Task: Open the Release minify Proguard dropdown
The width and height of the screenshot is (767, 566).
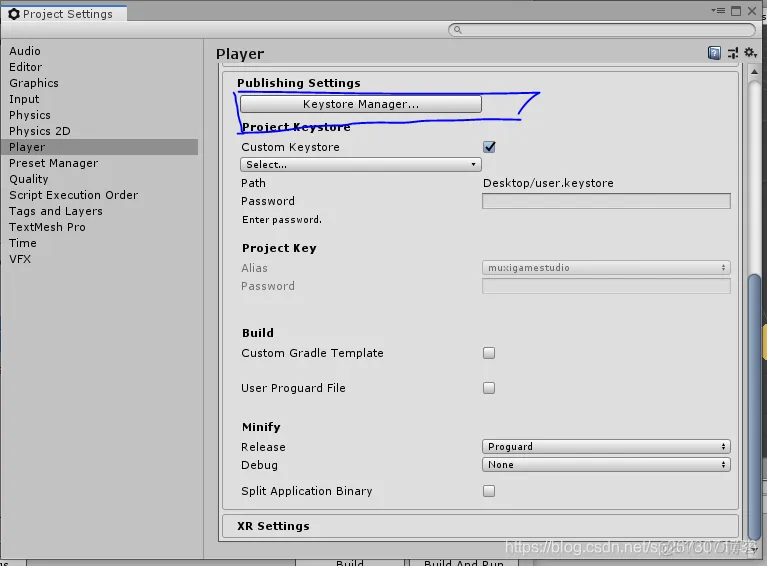Action: click(606, 447)
